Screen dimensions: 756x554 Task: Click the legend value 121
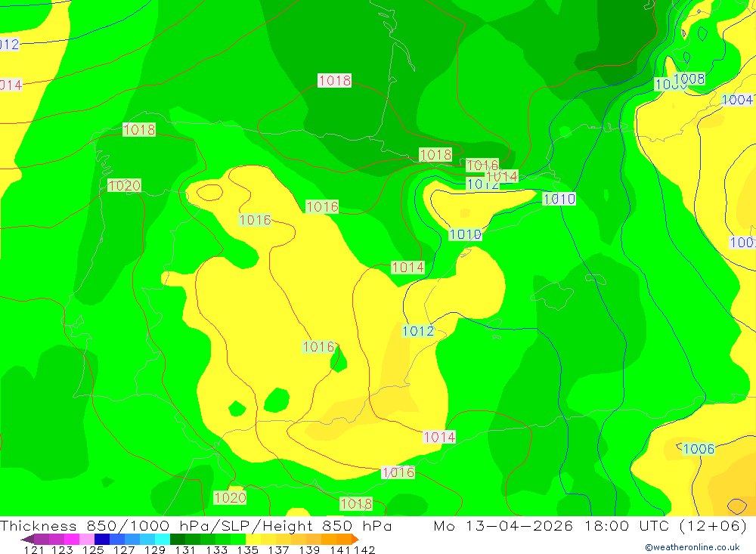point(34,549)
